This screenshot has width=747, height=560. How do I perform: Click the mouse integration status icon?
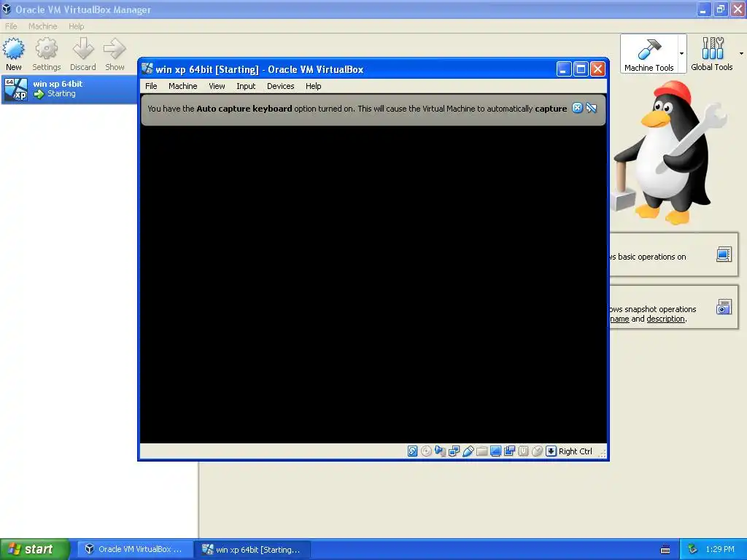pyautogui.click(x=537, y=451)
